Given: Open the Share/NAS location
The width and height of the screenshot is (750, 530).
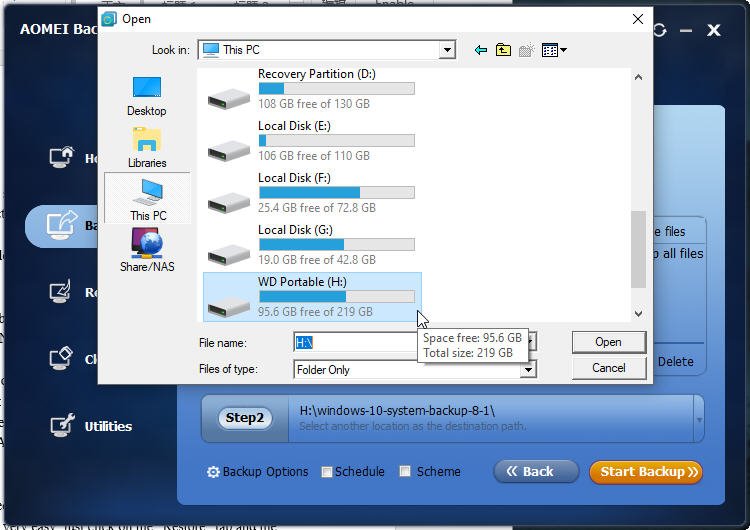Looking at the screenshot, I should [x=147, y=250].
